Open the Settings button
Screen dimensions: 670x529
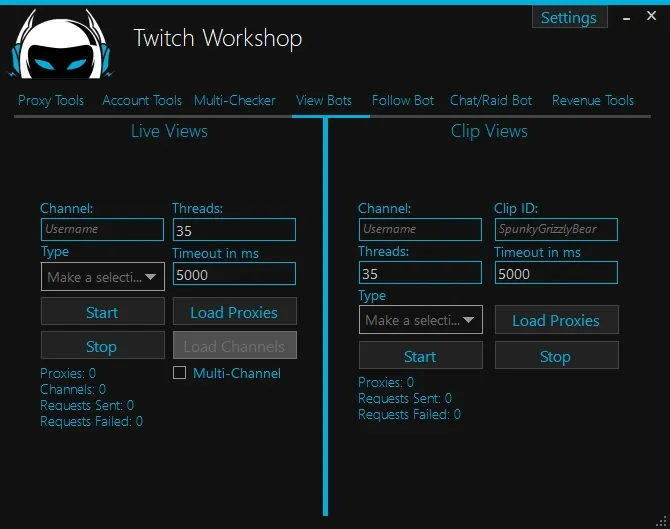click(570, 18)
